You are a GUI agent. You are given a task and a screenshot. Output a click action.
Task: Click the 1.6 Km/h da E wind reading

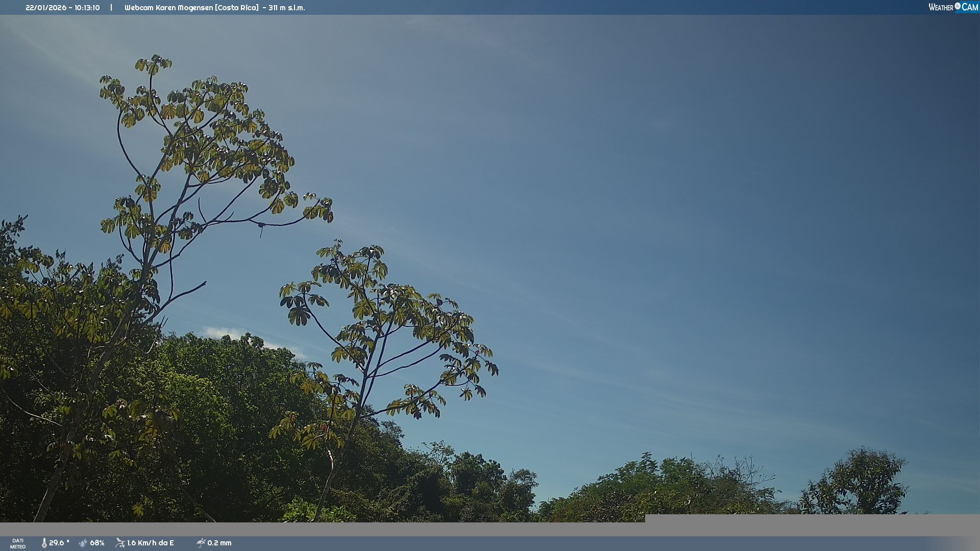tap(151, 543)
